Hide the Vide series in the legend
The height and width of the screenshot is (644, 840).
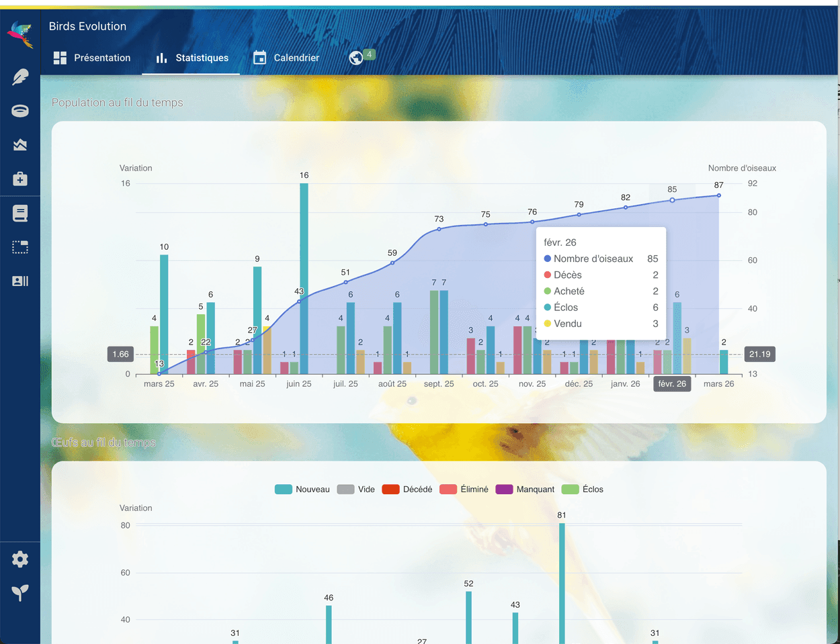(356, 490)
